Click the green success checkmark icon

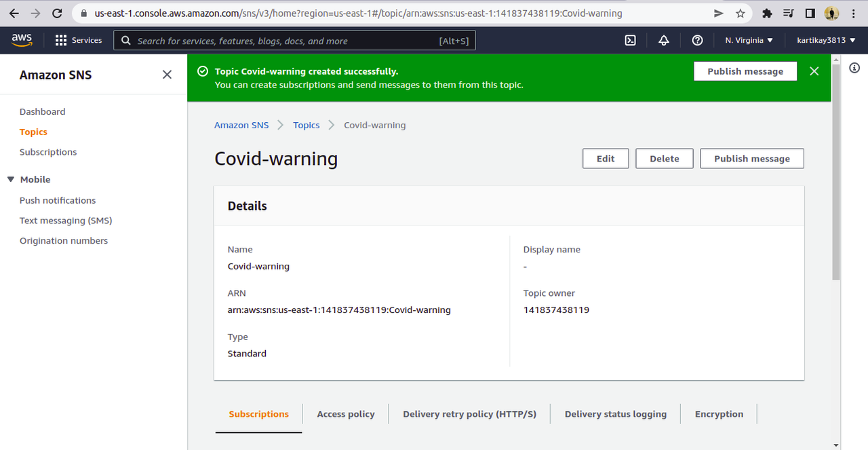(x=201, y=71)
